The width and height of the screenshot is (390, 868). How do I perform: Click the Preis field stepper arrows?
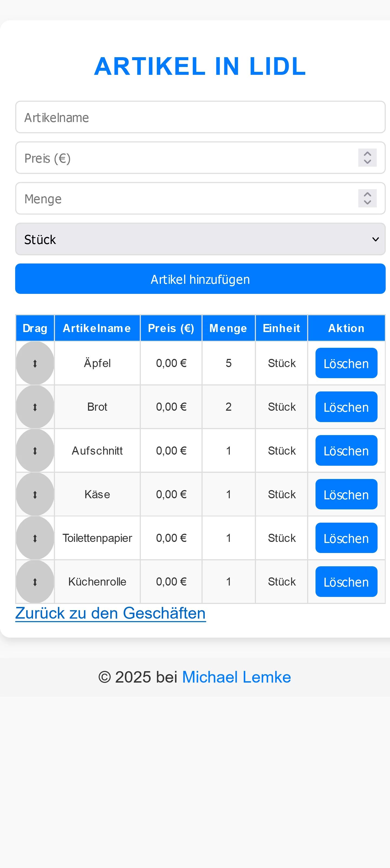coord(367,157)
